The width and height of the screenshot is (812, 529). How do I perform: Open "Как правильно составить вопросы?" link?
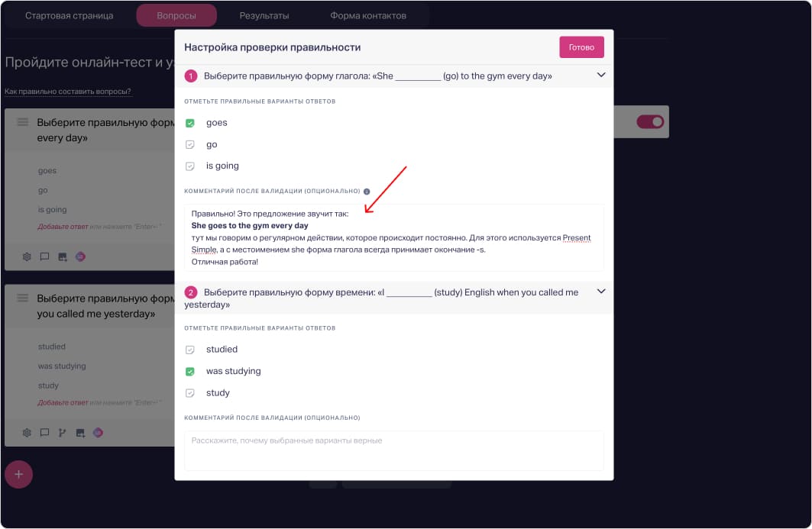[x=68, y=92]
